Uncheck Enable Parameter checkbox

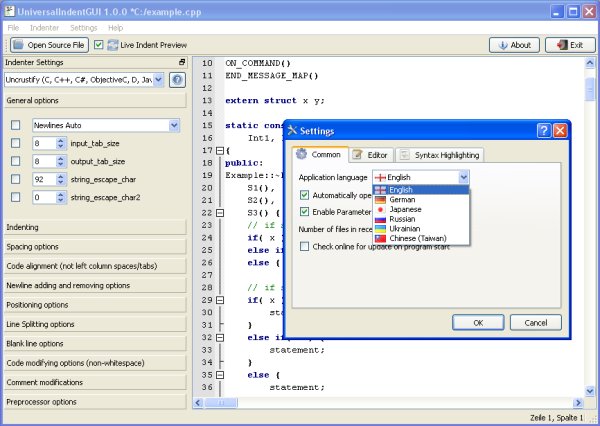(x=304, y=212)
